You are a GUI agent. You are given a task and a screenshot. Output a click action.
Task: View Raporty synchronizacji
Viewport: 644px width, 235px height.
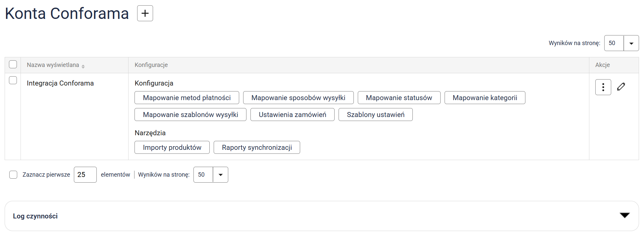click(256, 147)
